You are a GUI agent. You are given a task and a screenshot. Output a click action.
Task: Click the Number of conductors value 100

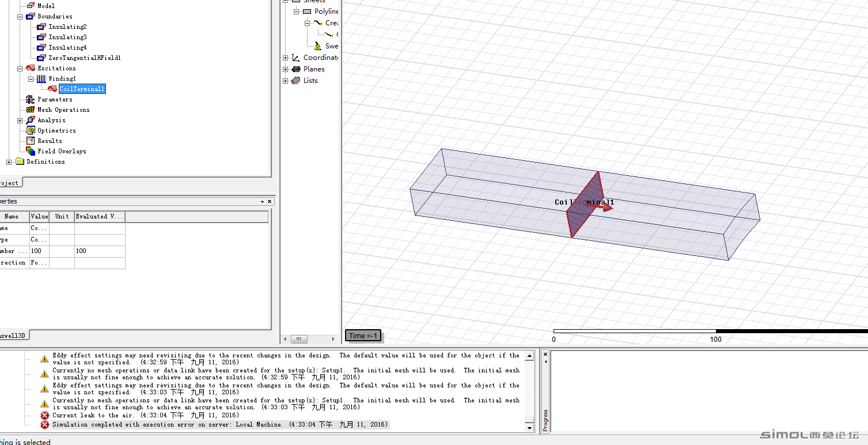coord(39,251)
